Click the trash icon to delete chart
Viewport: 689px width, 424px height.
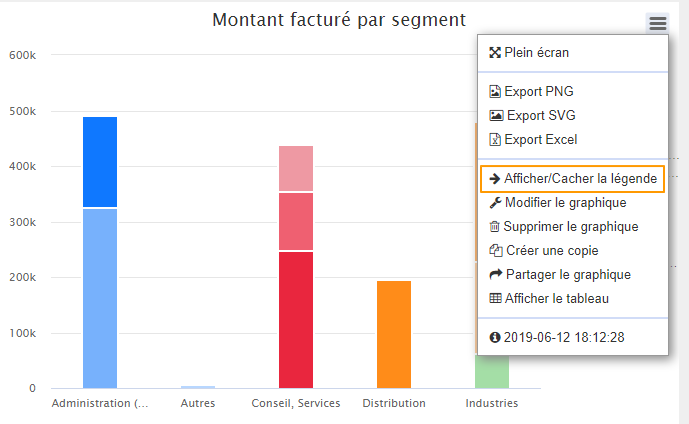click(x=494, y=226)
